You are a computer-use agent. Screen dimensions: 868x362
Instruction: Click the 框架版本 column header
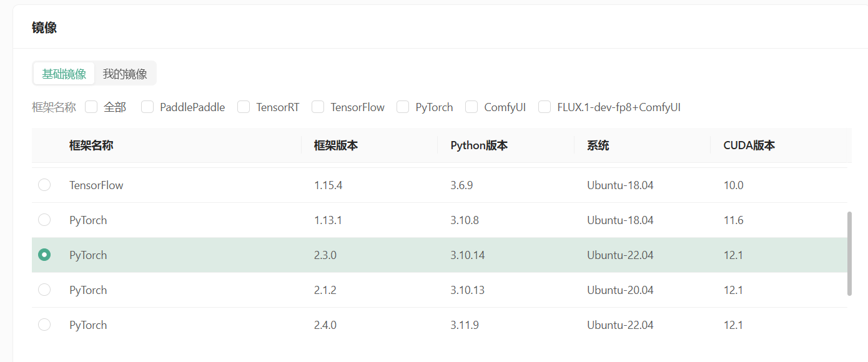336,145
